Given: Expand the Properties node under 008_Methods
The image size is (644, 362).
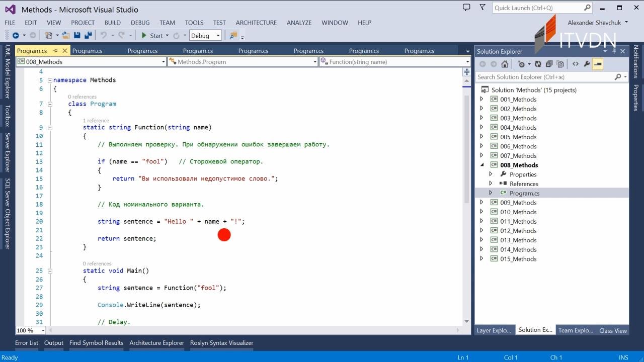Looking at the screenshot, I should 491,174.
